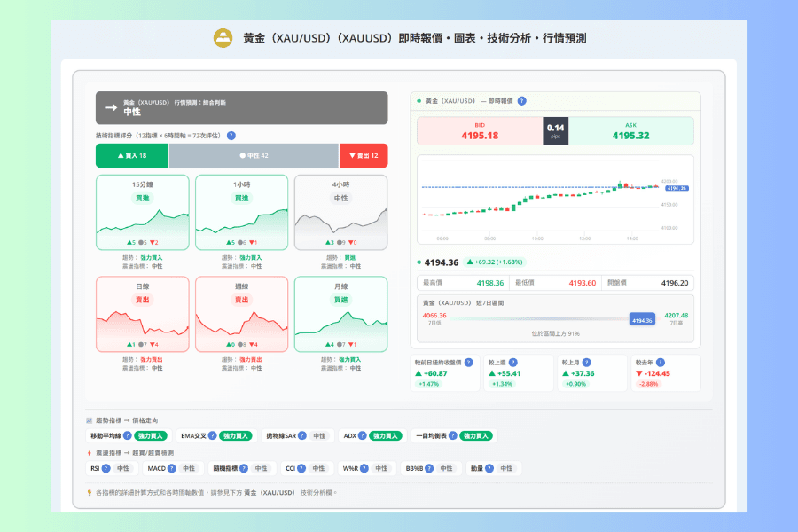This screenshot has width=798, height=532.
Task: Open help icon for 移動平均線
Action: click(127, 435)
